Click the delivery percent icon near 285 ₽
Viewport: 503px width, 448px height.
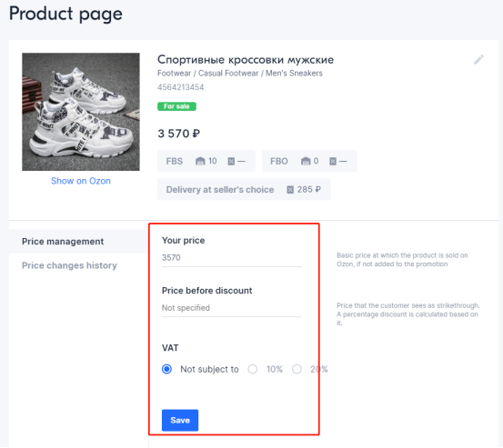pos(290,190)
